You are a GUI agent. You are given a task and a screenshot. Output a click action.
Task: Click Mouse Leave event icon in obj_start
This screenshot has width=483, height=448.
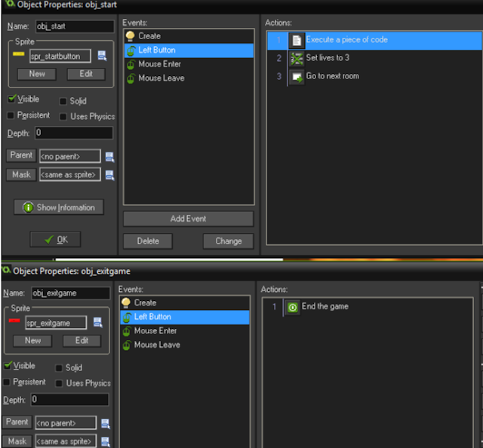click(x=131, y=78)
